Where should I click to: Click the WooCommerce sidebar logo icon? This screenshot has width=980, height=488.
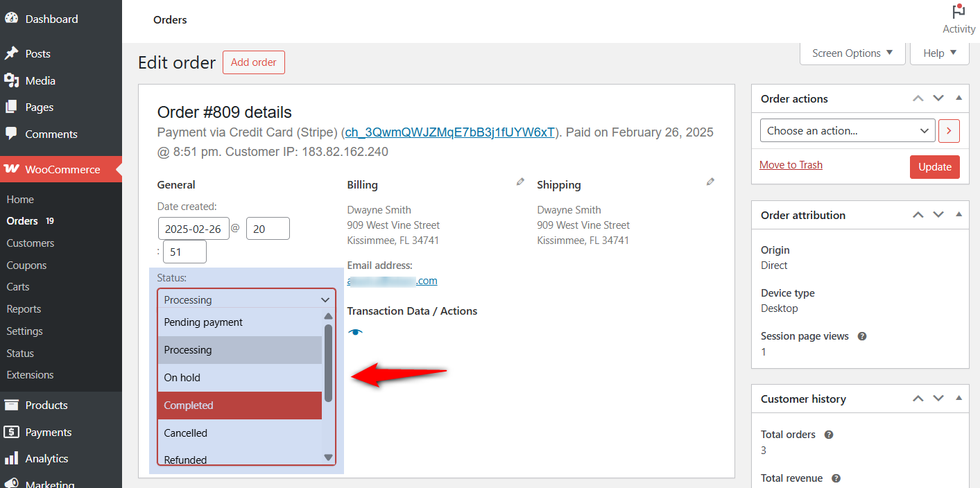[12, 168]
